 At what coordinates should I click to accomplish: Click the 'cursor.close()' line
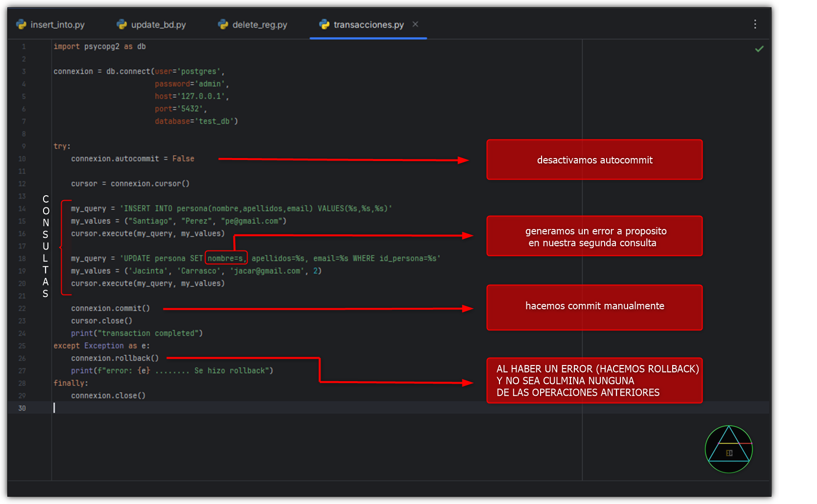click(x=102, y=321)
